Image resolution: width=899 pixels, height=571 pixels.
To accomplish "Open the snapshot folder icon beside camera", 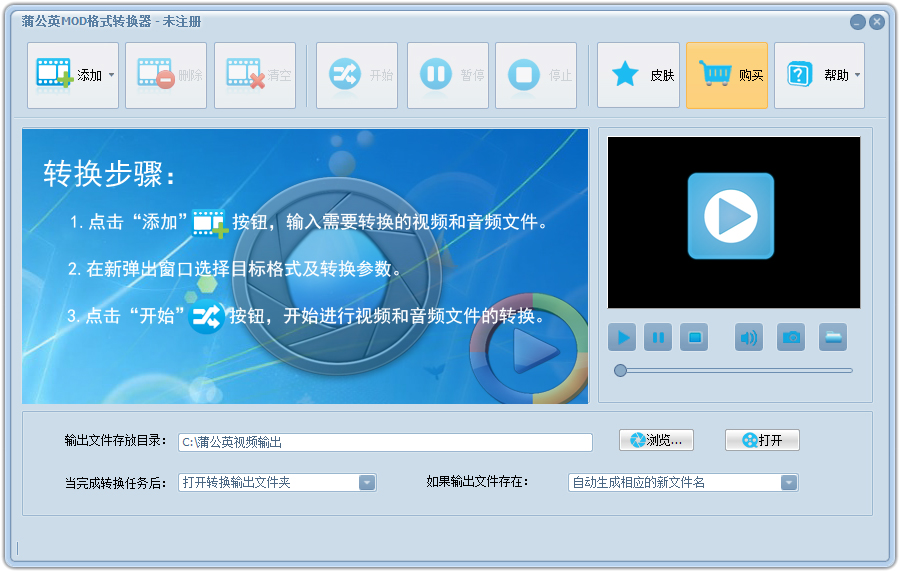I will (x=833, y=337).
